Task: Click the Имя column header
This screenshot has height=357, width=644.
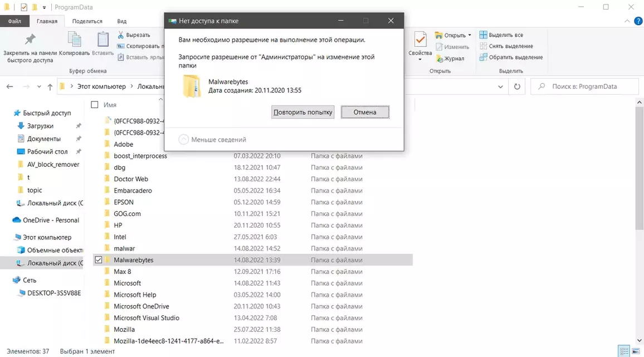Action: 110,105
